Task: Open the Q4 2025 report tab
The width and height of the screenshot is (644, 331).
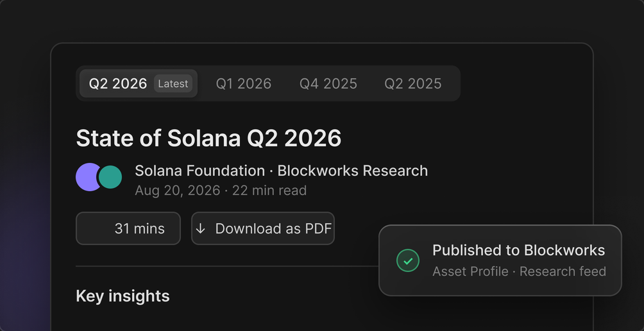Action: (328, 83)
